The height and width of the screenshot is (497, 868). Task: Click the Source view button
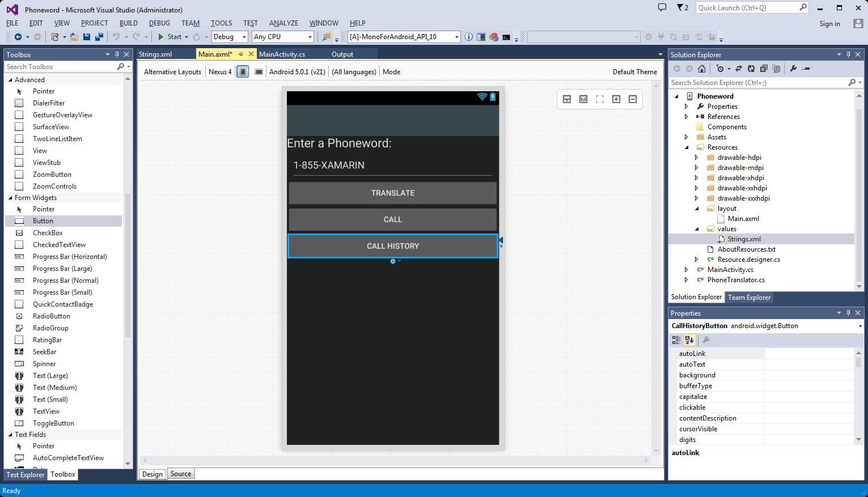181,474
